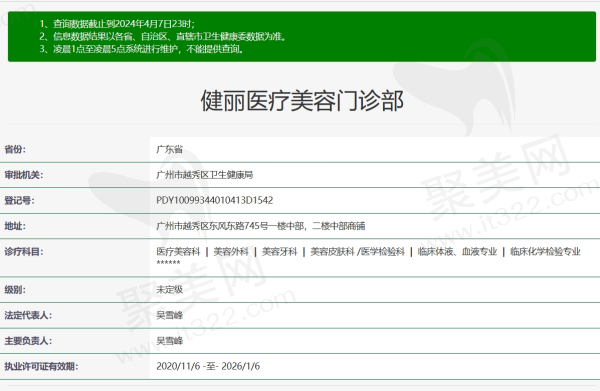Click the 执业许可证有效期 label
Screen dimensions: 600x391
point(41,367)
